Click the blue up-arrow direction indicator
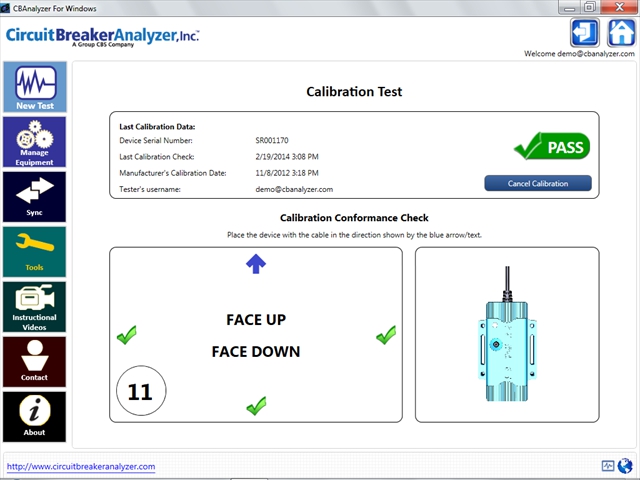640x480 pixels. (256, 264)
